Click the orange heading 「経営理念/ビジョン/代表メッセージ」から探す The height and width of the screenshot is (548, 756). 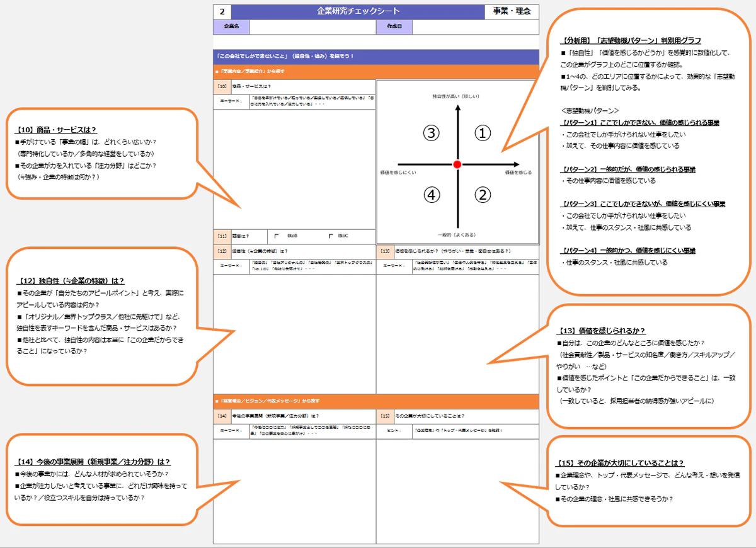(376, 401)
